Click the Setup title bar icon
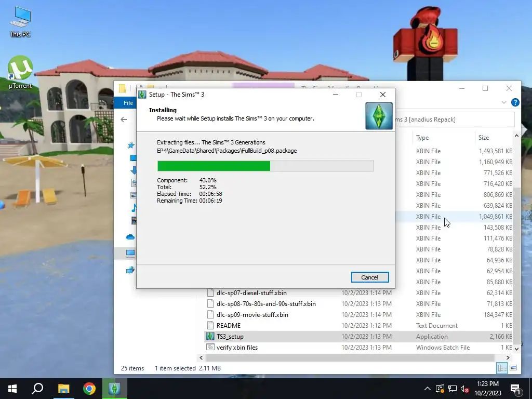532x399 pixels. coord(142,95)
